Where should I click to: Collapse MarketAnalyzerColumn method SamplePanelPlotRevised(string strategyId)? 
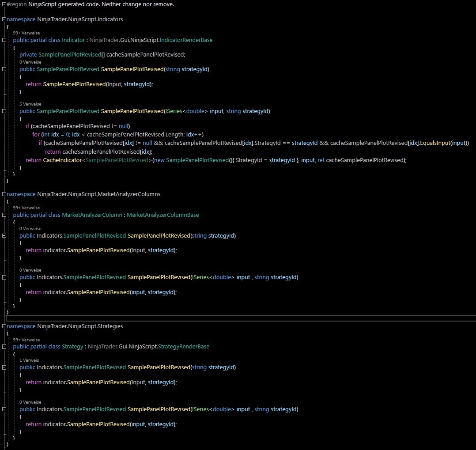(4, 236)
